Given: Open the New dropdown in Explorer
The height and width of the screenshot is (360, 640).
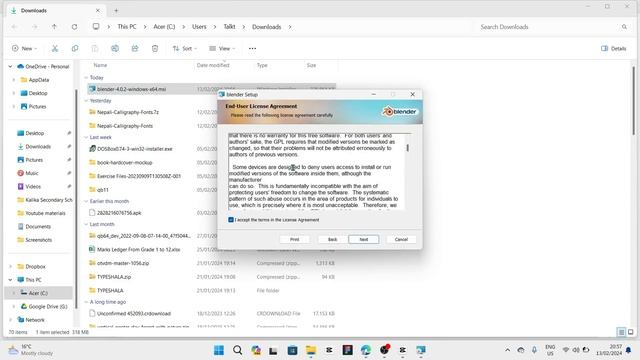Looking at the screenshot, I should 24,48.
